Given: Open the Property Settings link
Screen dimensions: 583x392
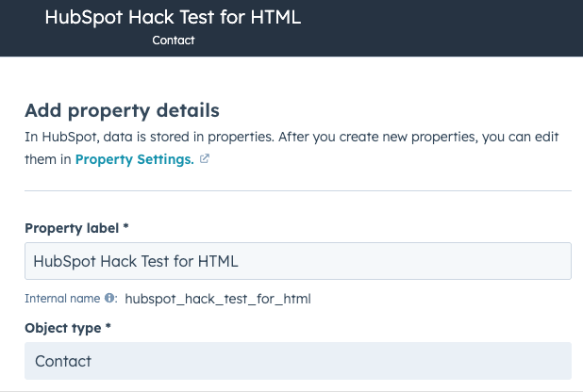Looking at the screenshot, I should click(135, 159).
